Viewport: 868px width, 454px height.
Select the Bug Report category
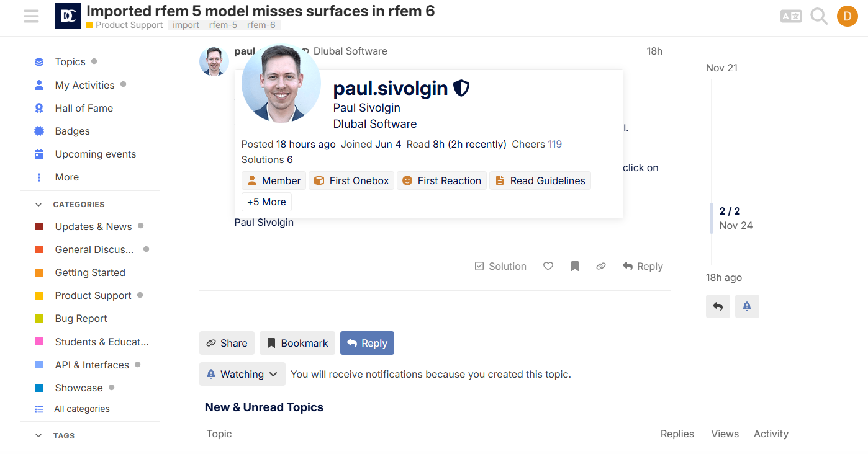point(81,318)
